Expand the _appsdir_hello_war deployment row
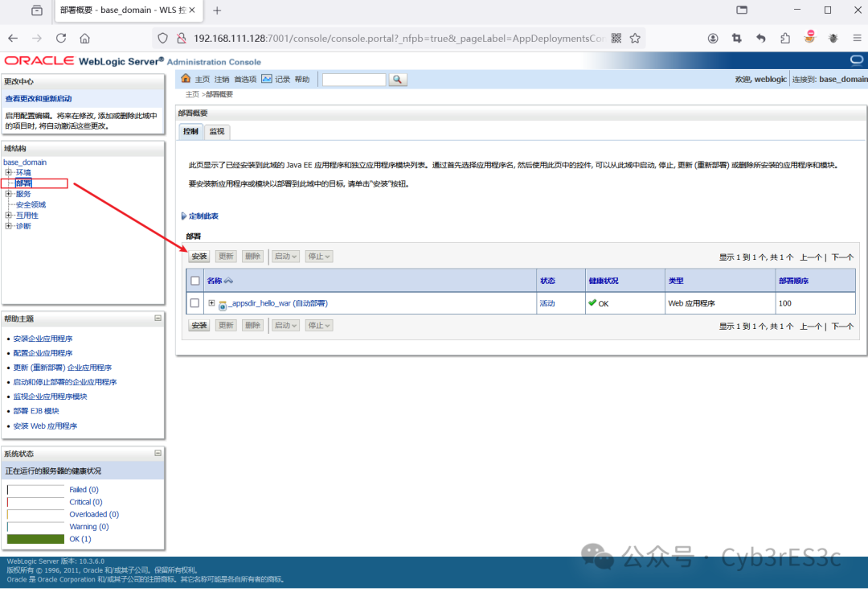The image size is (868, 592). pyautogui.click(x=211, y=303)
